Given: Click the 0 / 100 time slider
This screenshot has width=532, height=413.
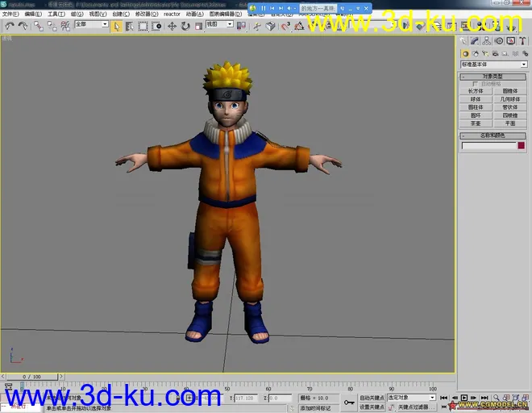Looking at the screenshot, I should pyautogui.click(x=32, y=377).
